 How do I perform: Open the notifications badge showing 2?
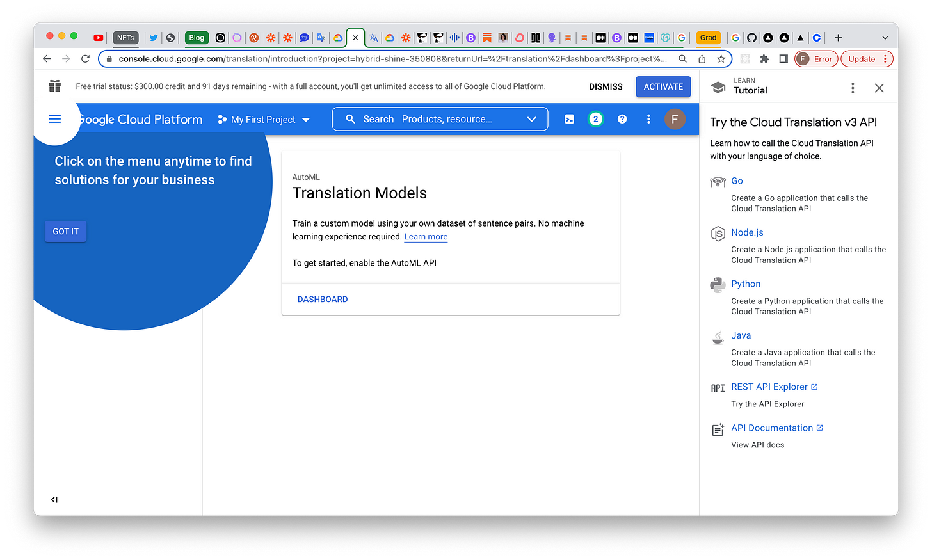pos(595,119)
